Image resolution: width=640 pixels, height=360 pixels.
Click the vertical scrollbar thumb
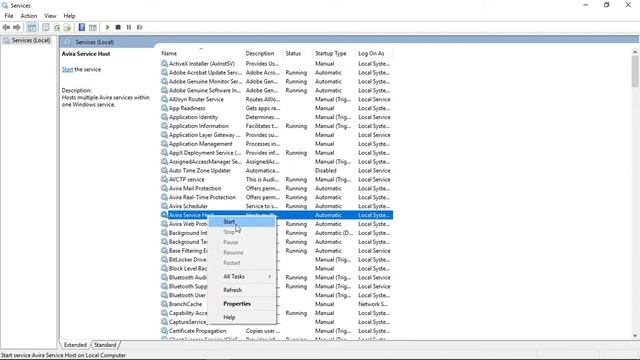click(635, 71)
